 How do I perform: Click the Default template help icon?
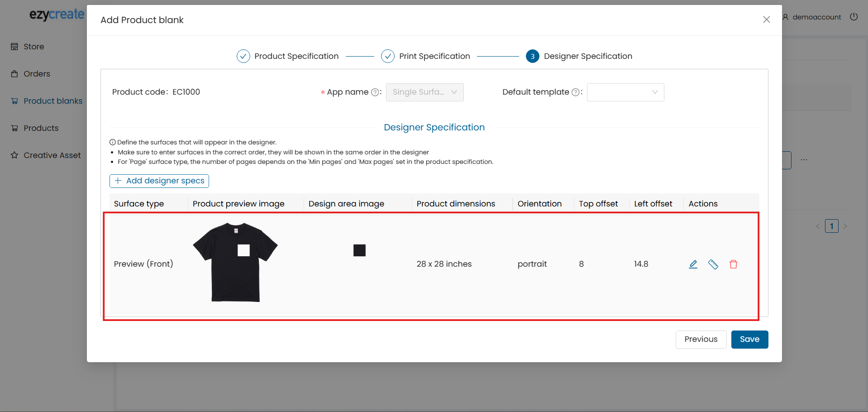click(575, 92)
